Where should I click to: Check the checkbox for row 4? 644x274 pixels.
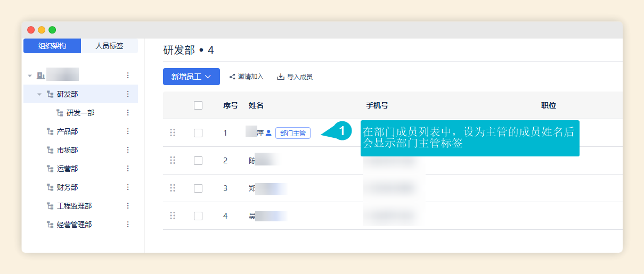point(198,216)
